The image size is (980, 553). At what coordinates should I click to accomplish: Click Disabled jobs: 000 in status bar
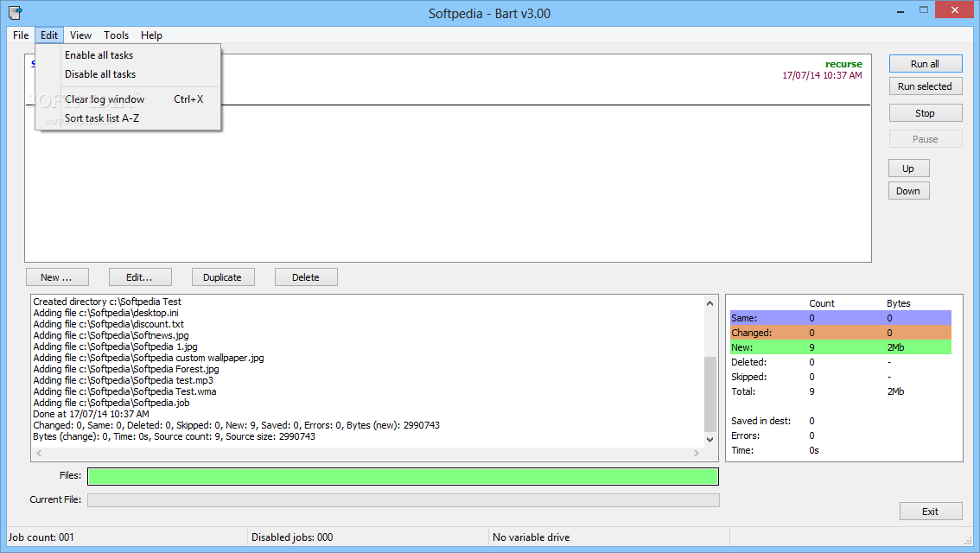pyautogui.click(x=292, y=537)
